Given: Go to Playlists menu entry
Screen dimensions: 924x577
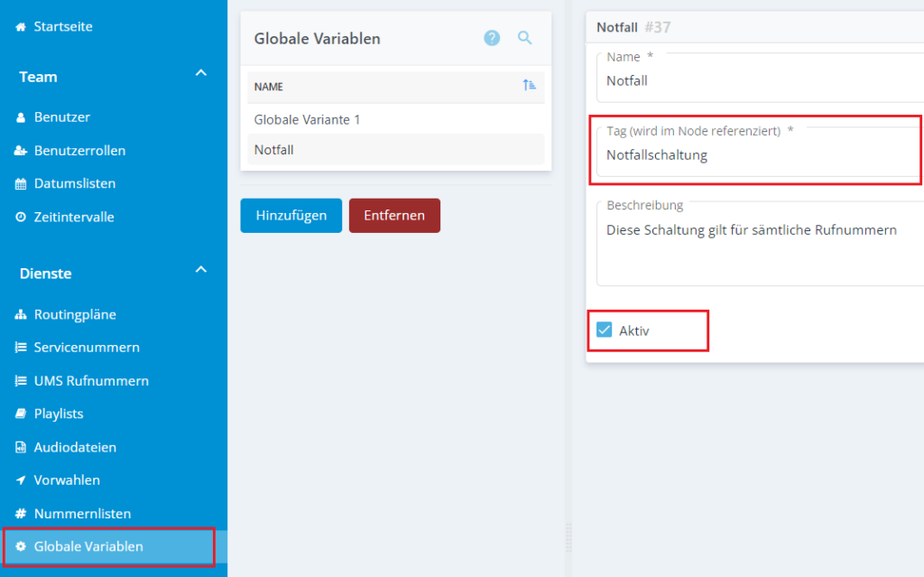Looking at the screenshot, I should 58,414.
